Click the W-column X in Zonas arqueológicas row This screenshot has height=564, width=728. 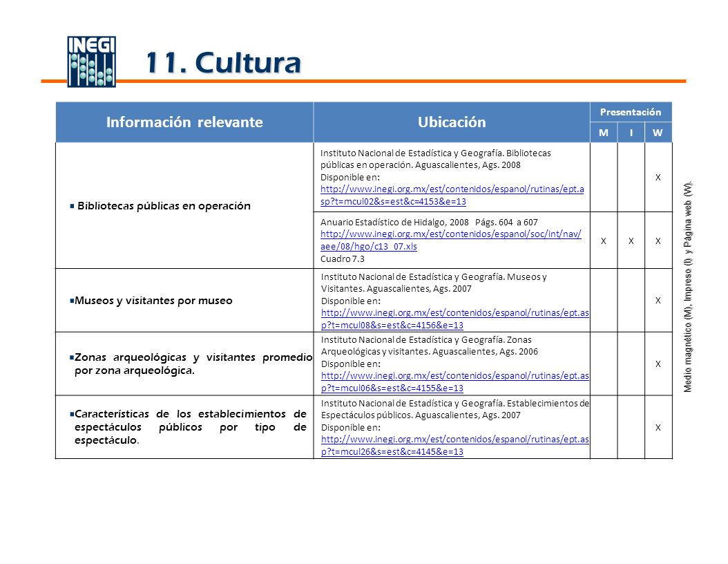(x=658, y=364)
